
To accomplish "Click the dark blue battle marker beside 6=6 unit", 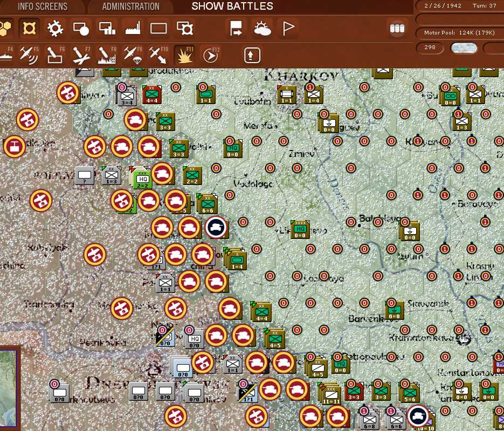I will tap(216, 227).
